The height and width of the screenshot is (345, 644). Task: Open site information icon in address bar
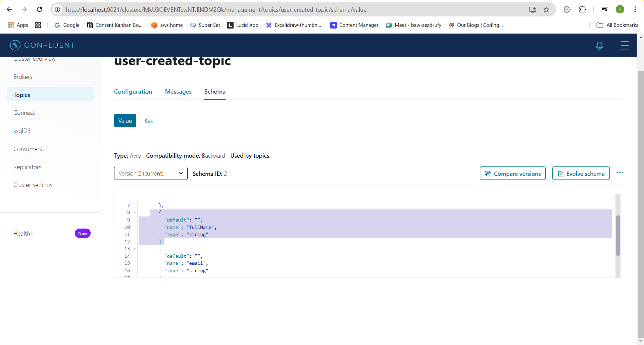pos(58,9)
